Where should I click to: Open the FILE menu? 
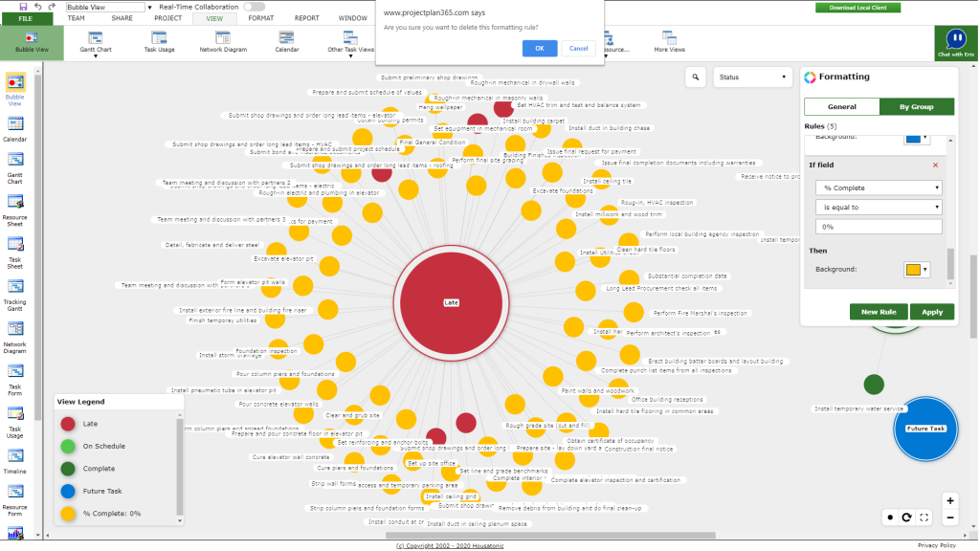(26, 19)
